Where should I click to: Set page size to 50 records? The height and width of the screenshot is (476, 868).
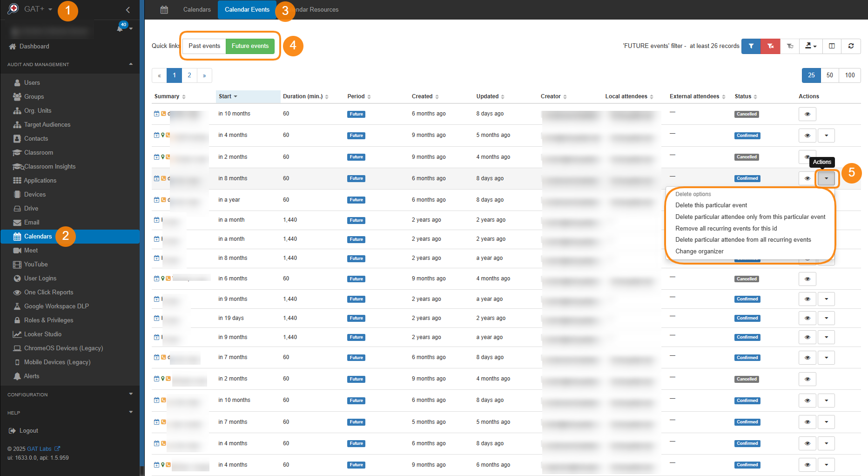point(829,75)
